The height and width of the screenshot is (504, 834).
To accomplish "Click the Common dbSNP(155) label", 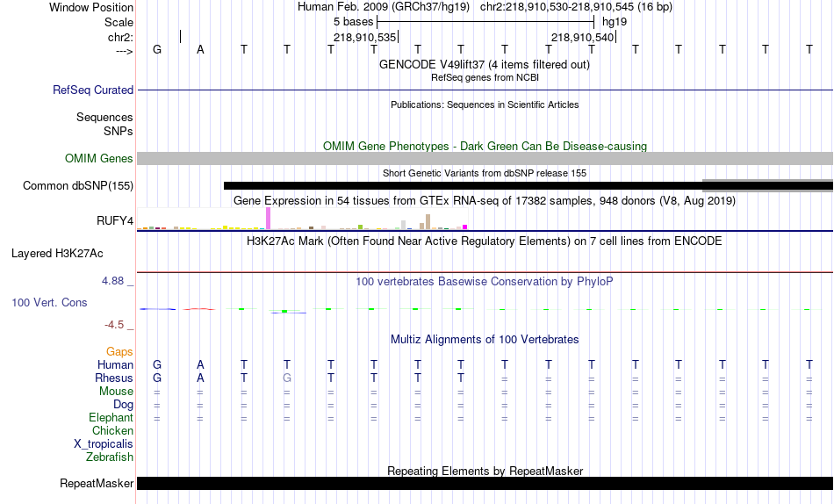I will (77, 186).
